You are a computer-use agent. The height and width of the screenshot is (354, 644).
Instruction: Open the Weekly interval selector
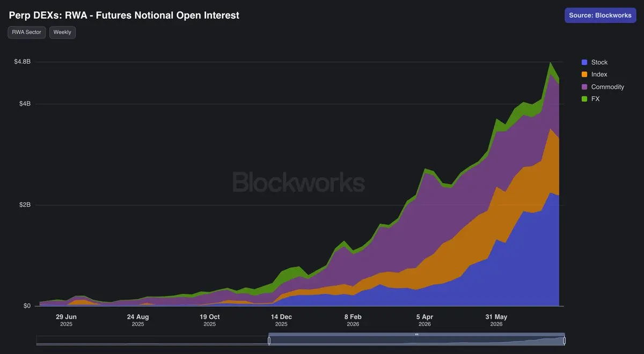(x=62, y=32)
